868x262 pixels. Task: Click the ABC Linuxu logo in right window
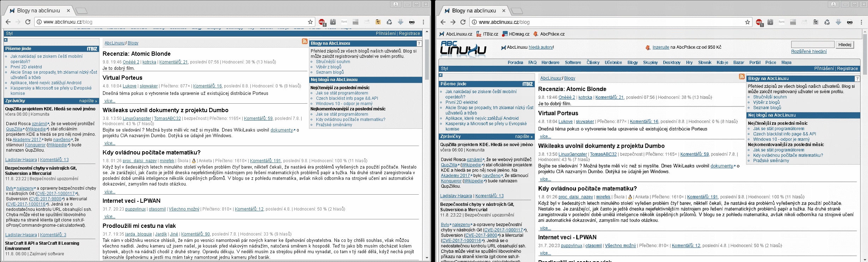coord(463,49)
